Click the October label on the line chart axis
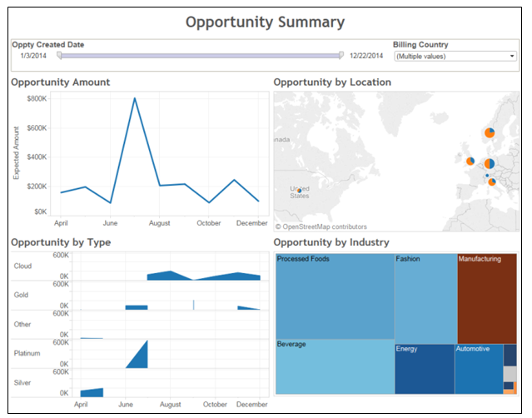The image size is (532, 418). pyautogui.click(x=209, y=223)
